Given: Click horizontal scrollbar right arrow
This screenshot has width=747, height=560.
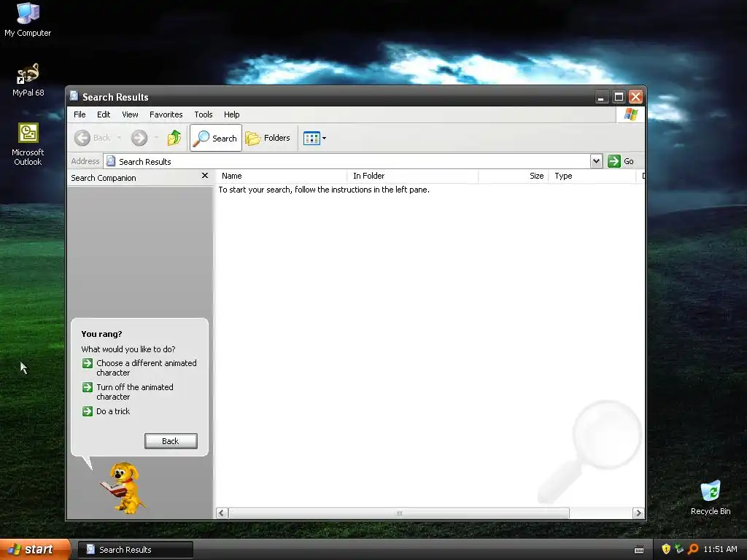Looking at the screenshot, I should (x=638, y=513).
